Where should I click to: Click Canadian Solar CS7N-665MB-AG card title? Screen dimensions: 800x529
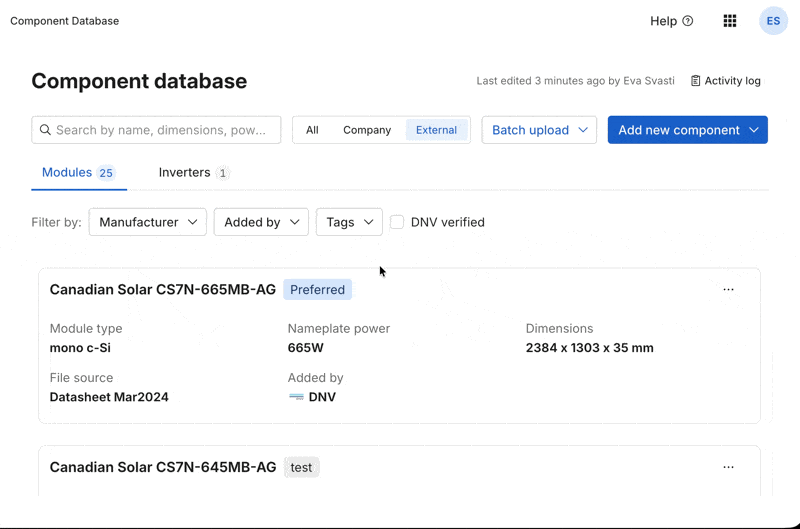point(163,289)
